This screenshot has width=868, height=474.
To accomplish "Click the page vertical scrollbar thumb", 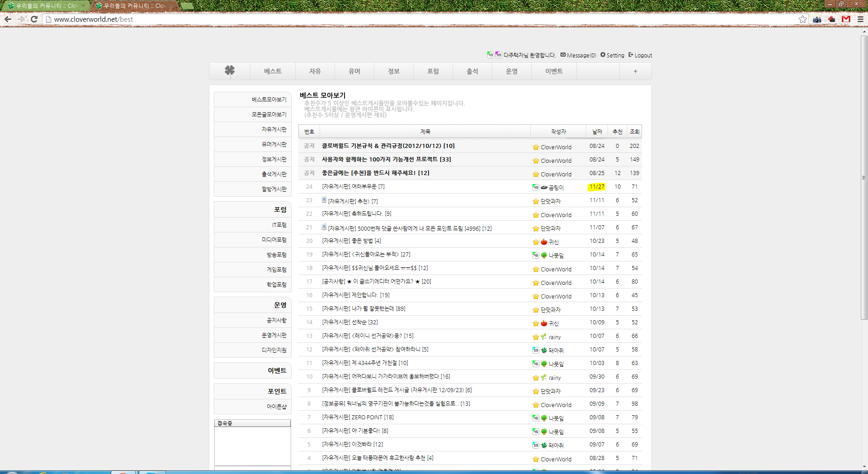I will pyautogui.click(x=864, y=176).
